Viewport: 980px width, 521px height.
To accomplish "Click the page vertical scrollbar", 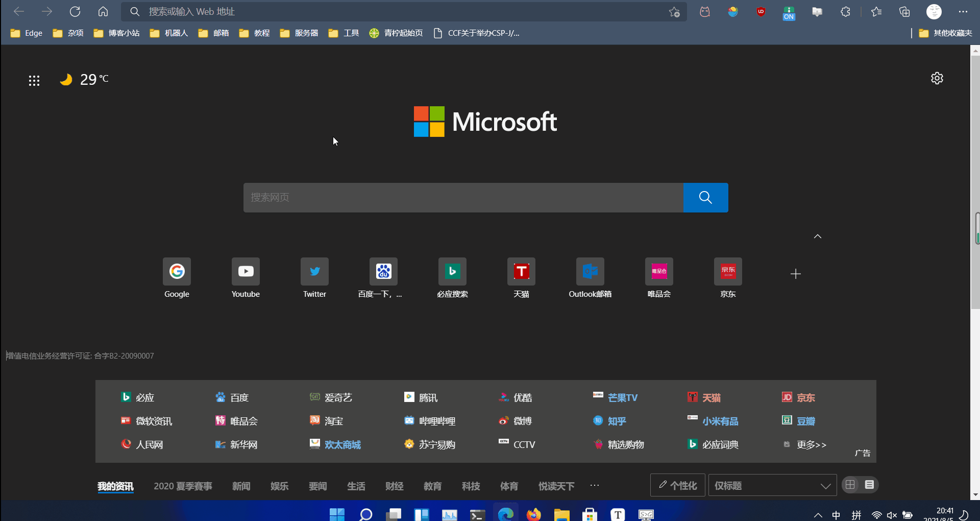I will [975, 179].
